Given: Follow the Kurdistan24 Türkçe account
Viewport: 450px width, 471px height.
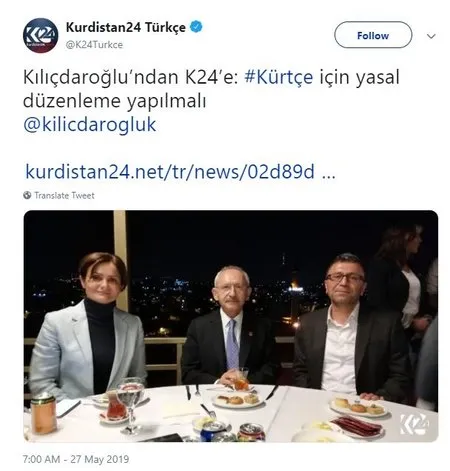Looking at the screenshot, I should [373, 35].
